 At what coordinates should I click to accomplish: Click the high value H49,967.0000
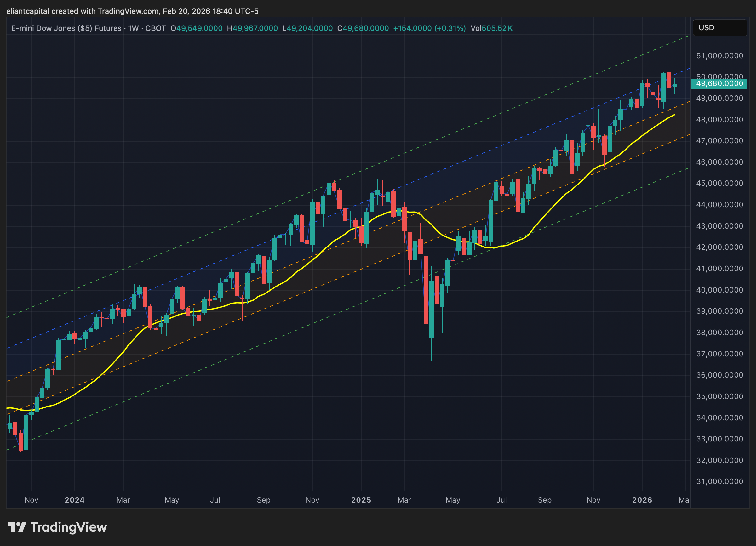(252, 28)
